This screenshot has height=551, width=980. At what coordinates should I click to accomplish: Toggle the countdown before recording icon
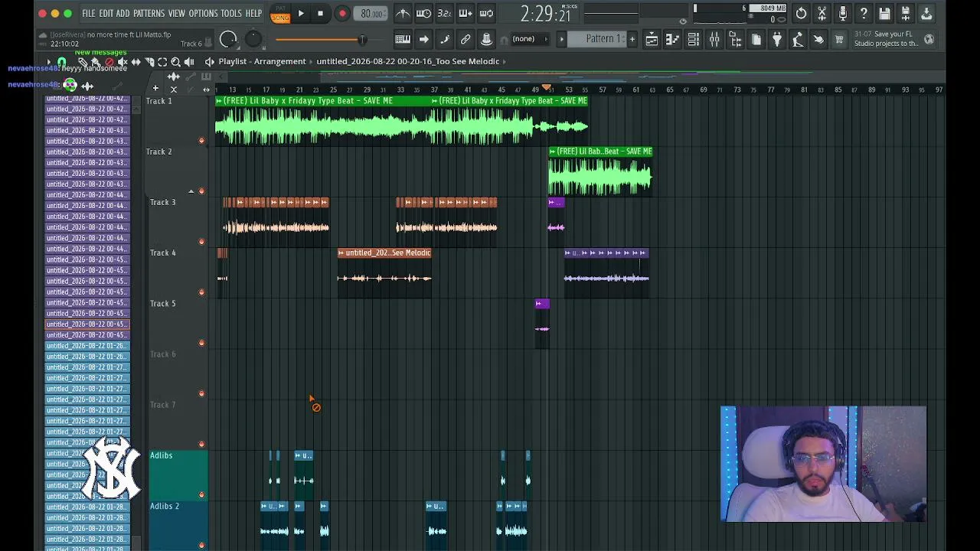[444, 13]
